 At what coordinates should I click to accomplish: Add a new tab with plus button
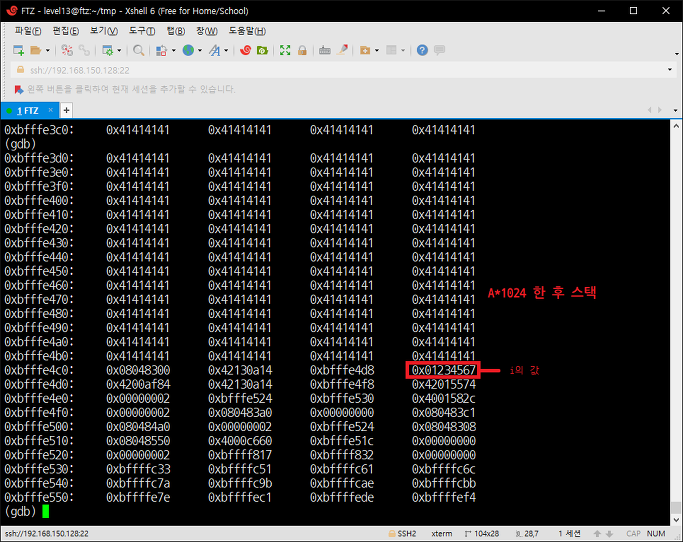[x=66, y=111]
